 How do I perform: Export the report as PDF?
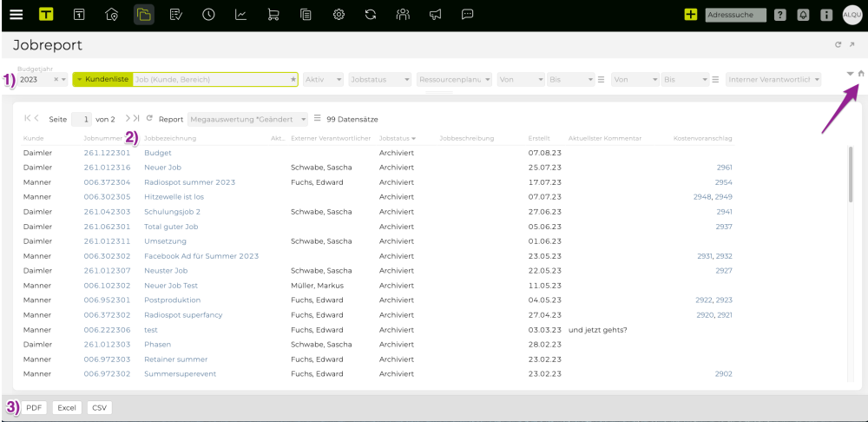coord(35,407)
